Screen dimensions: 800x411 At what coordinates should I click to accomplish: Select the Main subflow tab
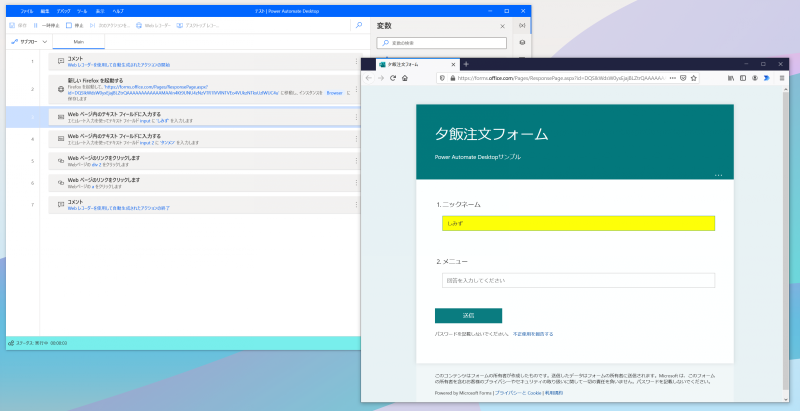(x=79, y=42)
